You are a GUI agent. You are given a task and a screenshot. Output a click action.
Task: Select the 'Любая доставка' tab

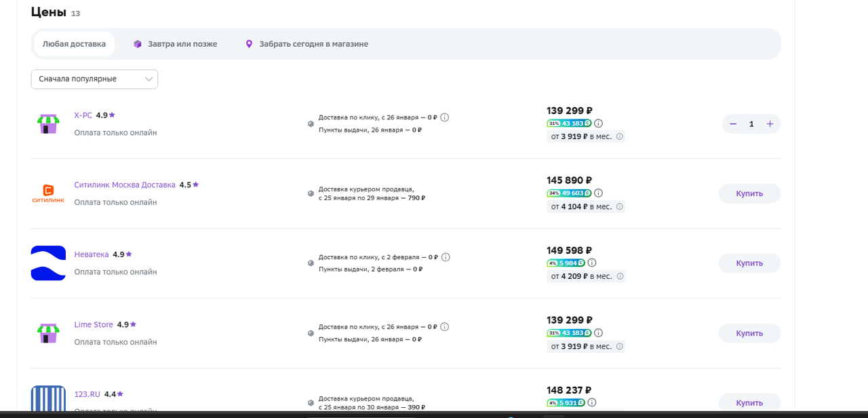[74, 44]
